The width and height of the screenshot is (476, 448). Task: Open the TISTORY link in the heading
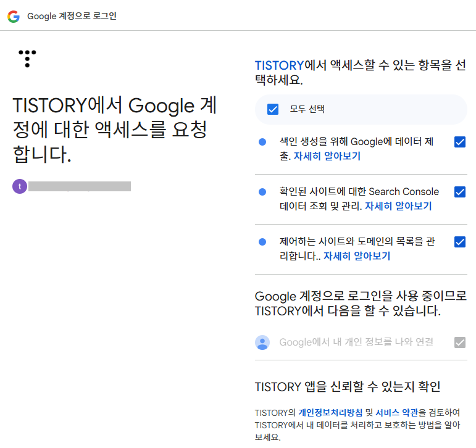[279, 65]
